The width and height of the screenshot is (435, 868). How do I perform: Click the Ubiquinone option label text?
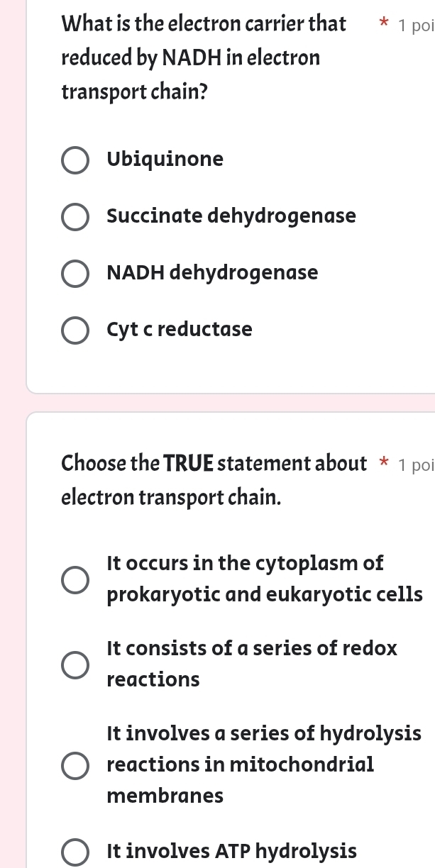pos(165,160)
